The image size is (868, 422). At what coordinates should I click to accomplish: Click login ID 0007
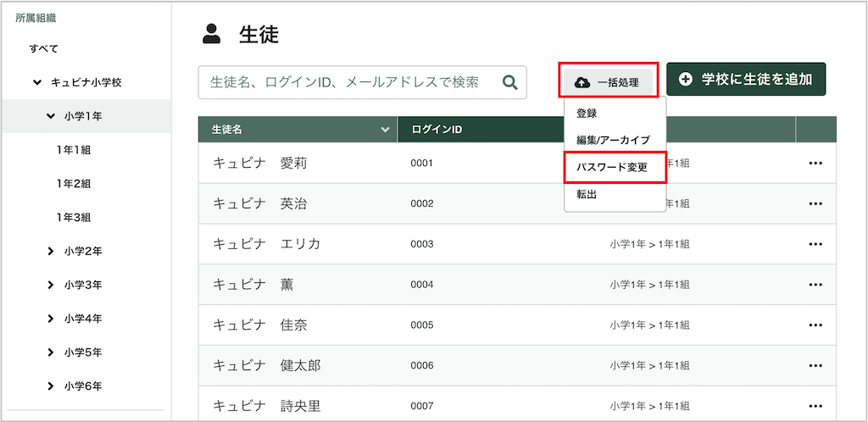422,406
